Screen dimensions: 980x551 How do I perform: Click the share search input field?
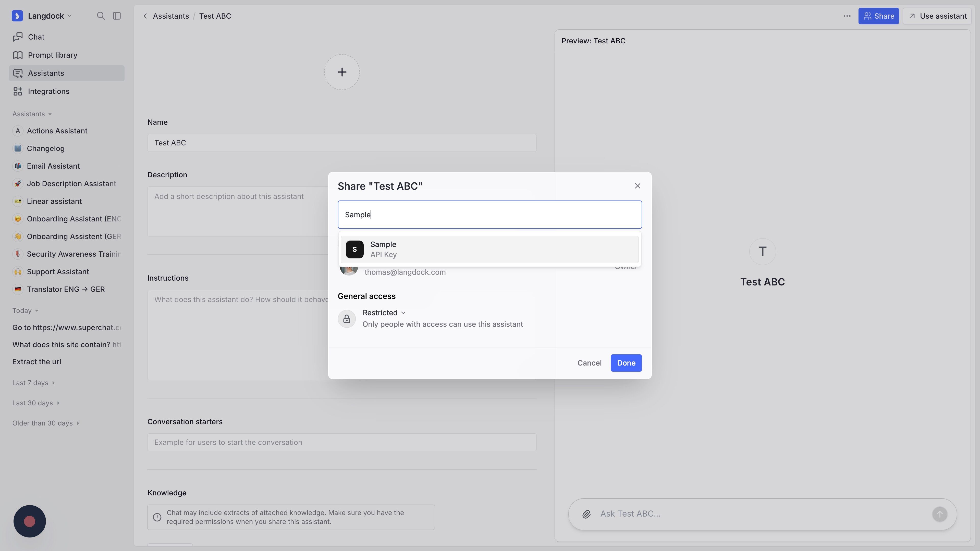pos(489,215)
